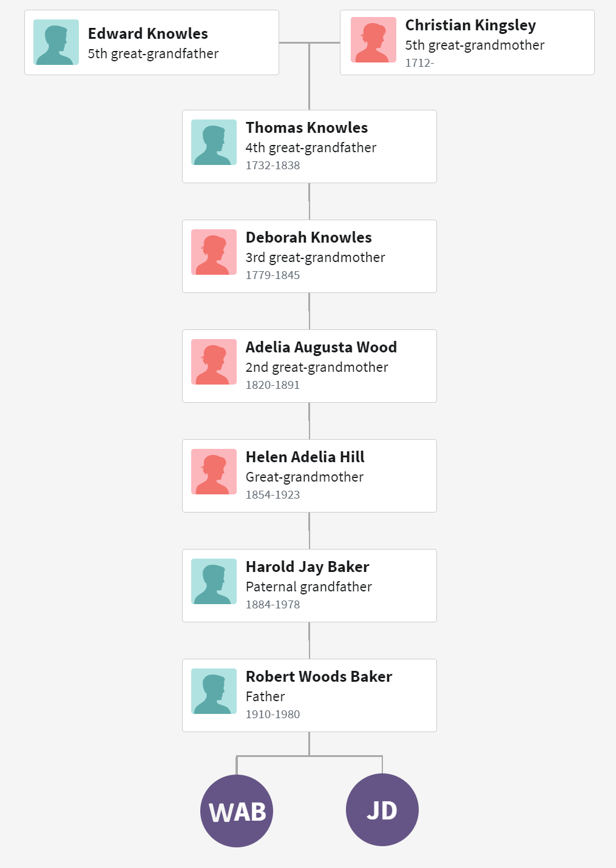Click Christian Kingsley's female avatar icon
Image resolution: width=616 pixels, height=868 pixels.
[x=373, y=39]
